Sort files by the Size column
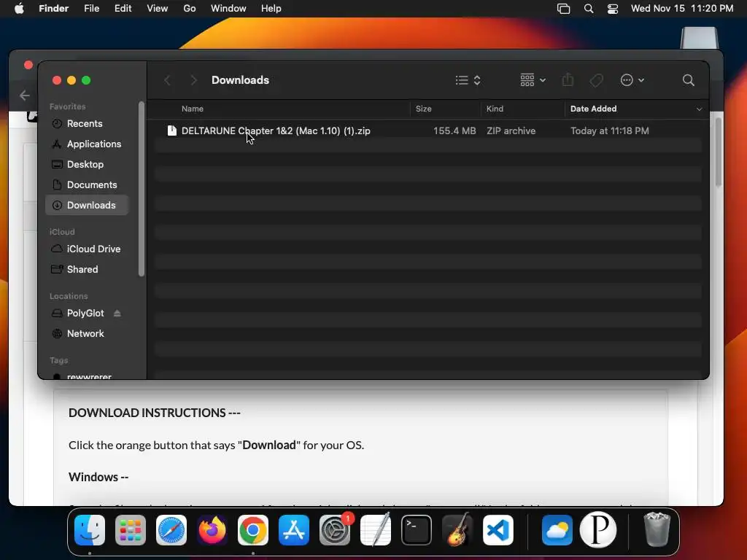 [x=424, y=109]
